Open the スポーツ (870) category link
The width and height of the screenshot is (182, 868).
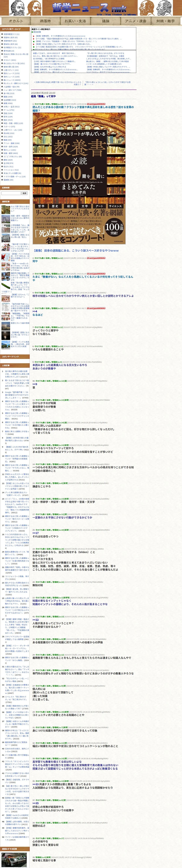9,127
